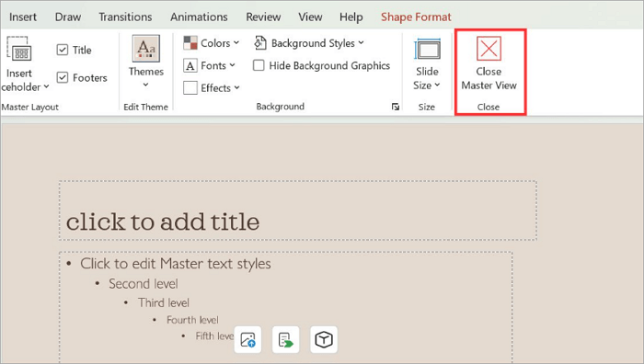
Task: Uncheck the Title checkbox
Action: [63, 50]
